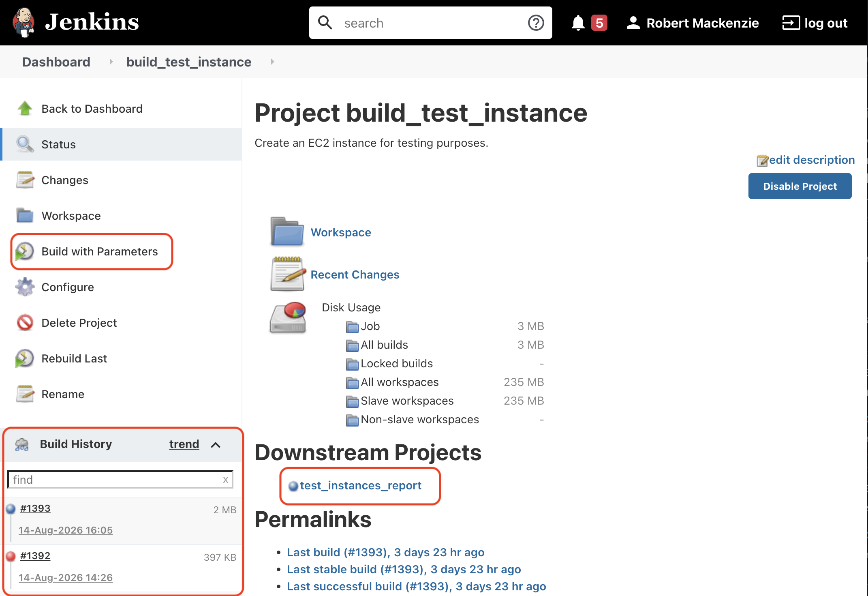Open notifications via the bell icon
The image size is (868, 596).
click(x=578, y=23)
